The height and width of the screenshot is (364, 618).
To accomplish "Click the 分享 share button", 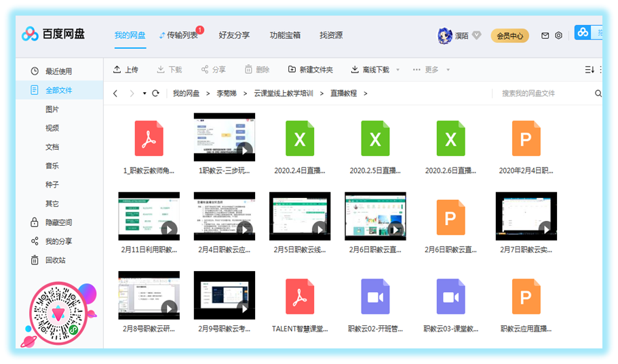I will coord(213,70).
